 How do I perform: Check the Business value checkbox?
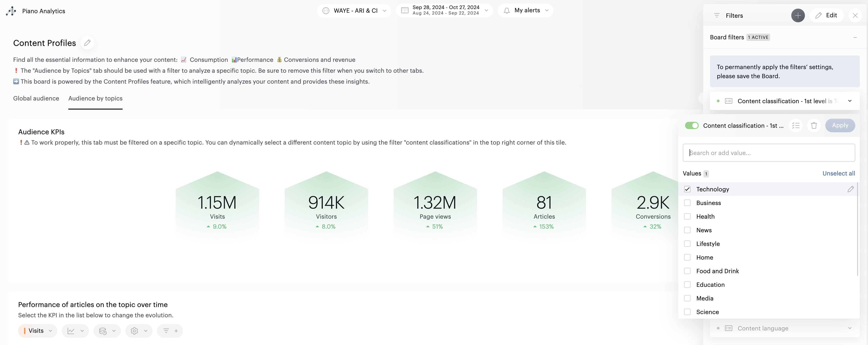click(x=687, y=203)
